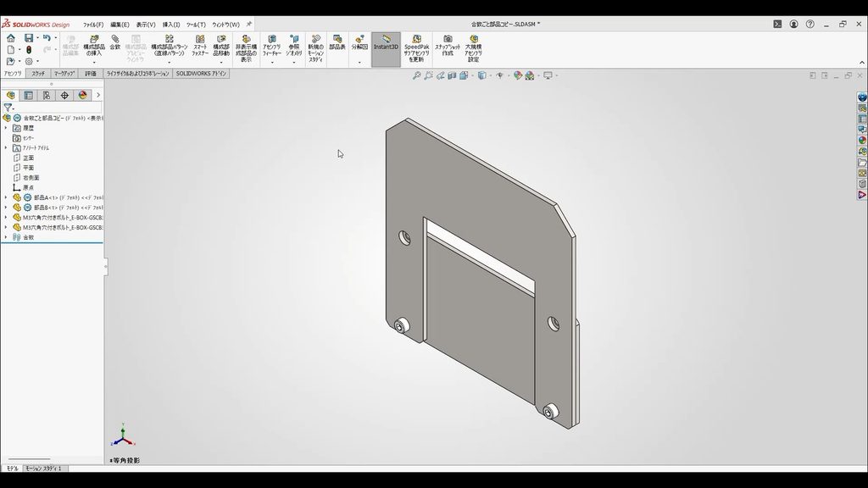The height and width of the screenshot is (488, 868).
Task: Select the DisplayManager color ball tab
Action: pyautogui.click(x=82, y=95)
